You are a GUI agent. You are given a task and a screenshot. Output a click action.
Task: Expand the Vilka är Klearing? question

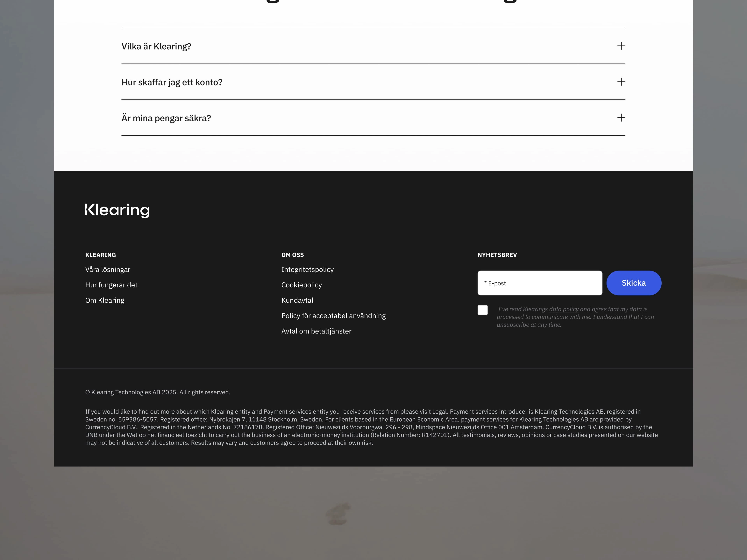point(373,46)
